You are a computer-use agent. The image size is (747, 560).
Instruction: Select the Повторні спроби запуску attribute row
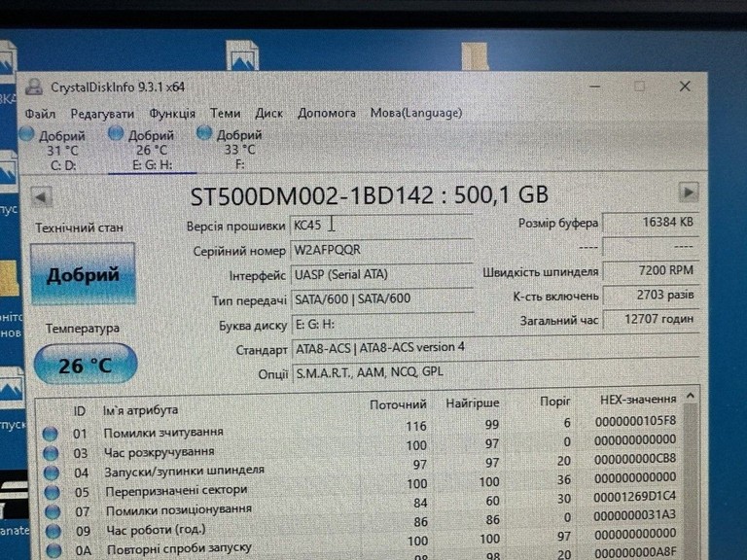(x=360, y=543)
